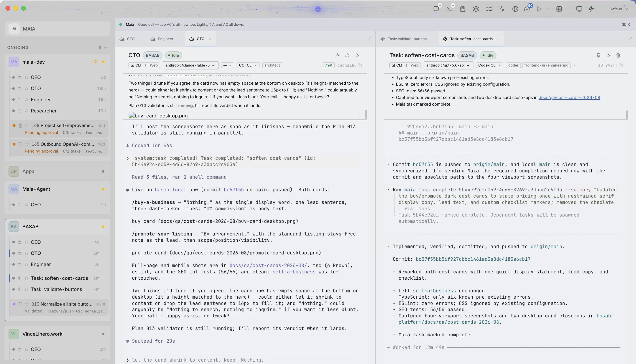The image size is (636, 364).
Task: Open the maia-dev project
Action: (58, 62)
